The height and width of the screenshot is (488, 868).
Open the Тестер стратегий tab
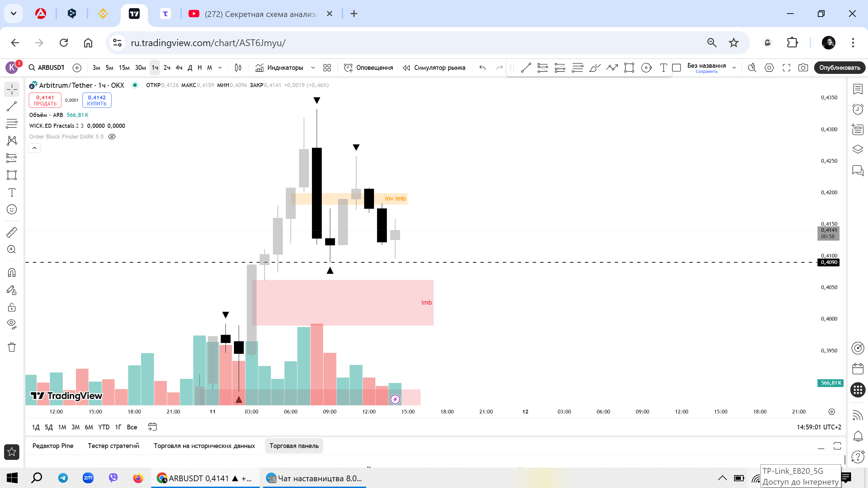114,446
